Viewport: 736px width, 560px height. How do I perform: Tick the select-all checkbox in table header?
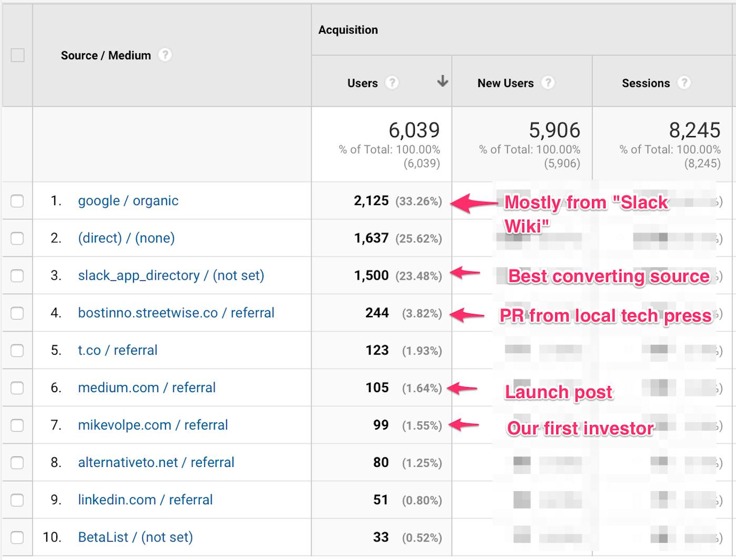coord(17,55)
